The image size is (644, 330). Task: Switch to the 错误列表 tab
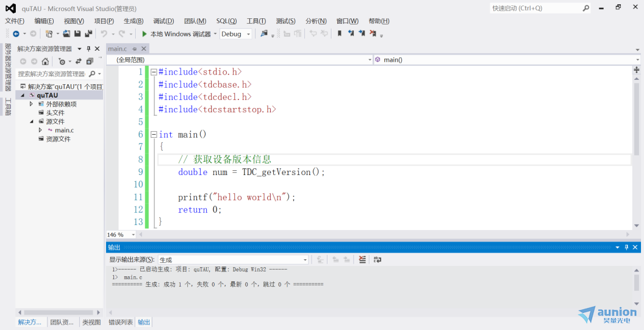click(x=120, y=322)
